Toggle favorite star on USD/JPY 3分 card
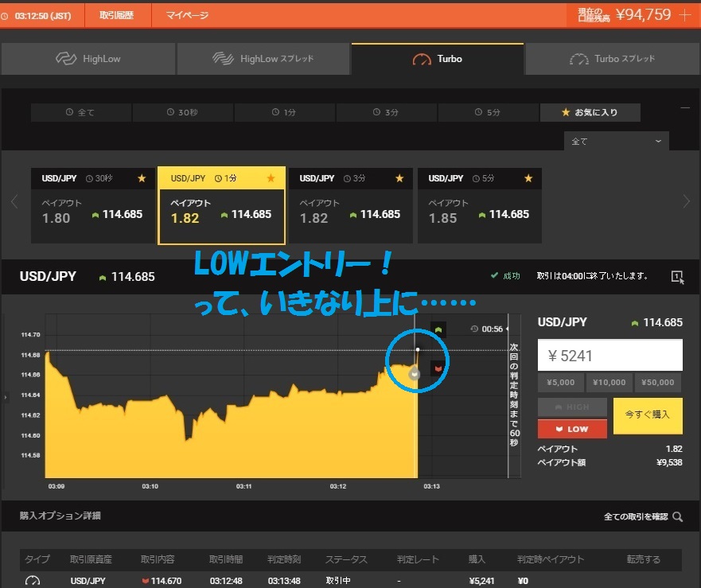701x588 pixels. click(399, 178)
